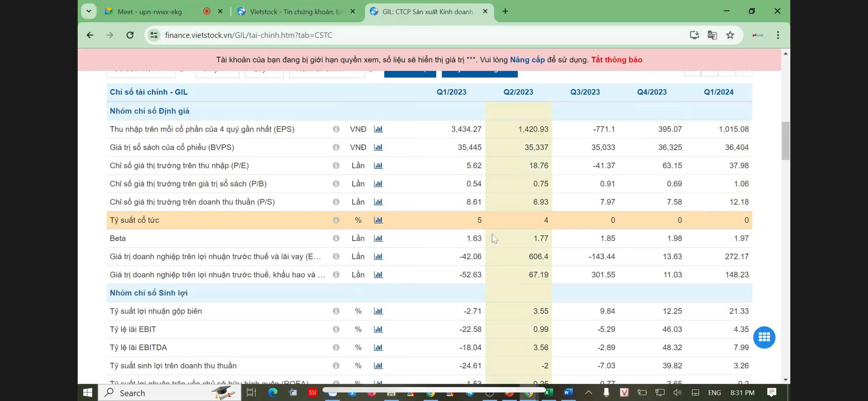
Task: Show hidden system tray icons chevron
Action: click(589, 392)
